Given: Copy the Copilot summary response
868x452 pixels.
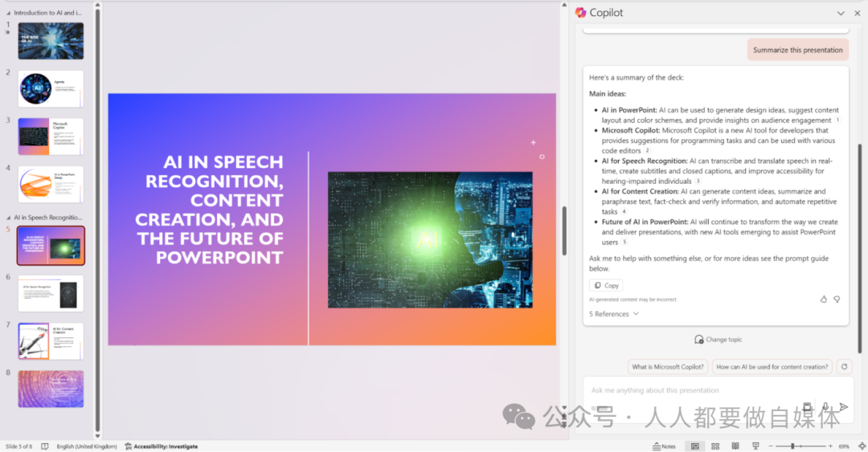Looking at the screenshot, I should pos(606,285).
